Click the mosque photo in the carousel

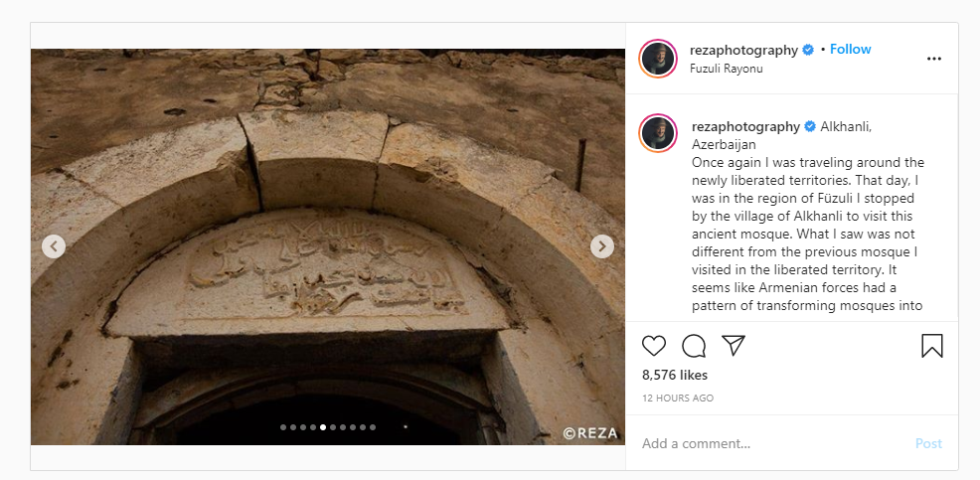(x=328, y=246)
